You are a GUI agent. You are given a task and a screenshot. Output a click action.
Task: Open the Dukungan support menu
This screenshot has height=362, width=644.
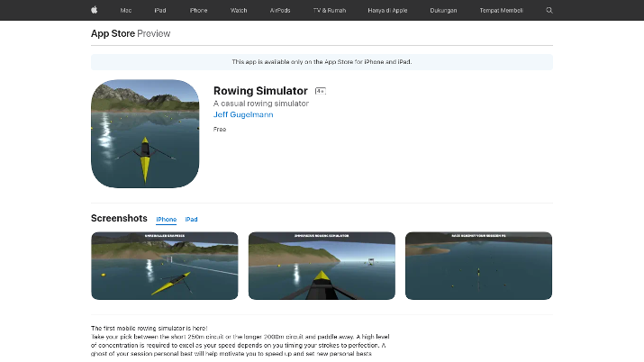[443, 10]
